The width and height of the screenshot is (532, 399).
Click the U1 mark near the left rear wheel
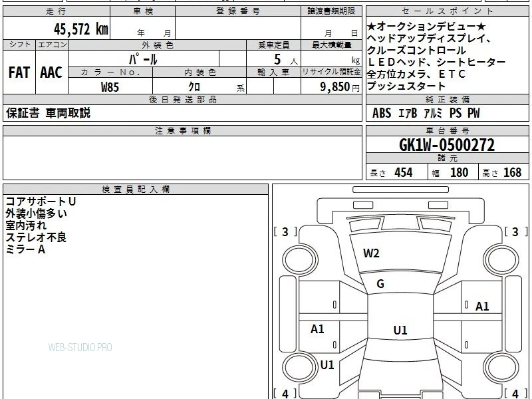[x=327, y=365]
